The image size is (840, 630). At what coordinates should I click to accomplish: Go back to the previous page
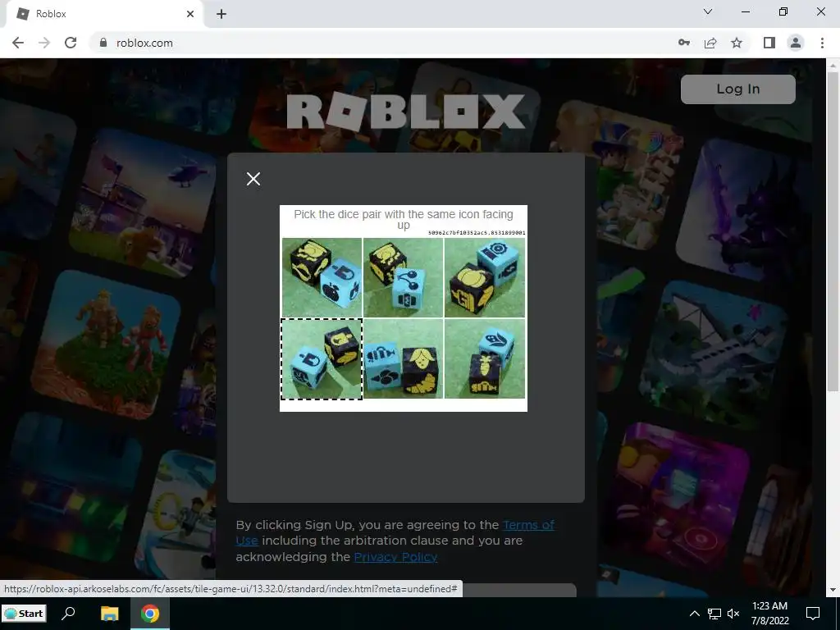click(18, 43)
